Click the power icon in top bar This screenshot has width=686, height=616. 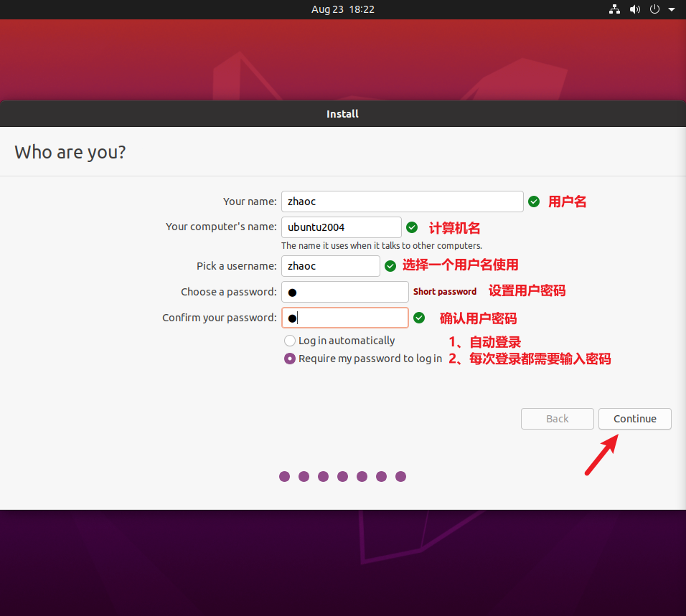pyautogui.click(x=654, y=9)
